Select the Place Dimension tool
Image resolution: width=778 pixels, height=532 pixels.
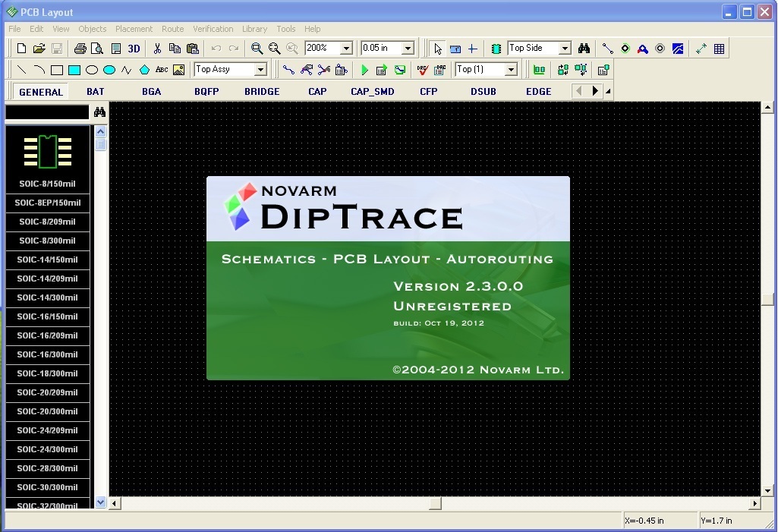click(x=701, y=49)
